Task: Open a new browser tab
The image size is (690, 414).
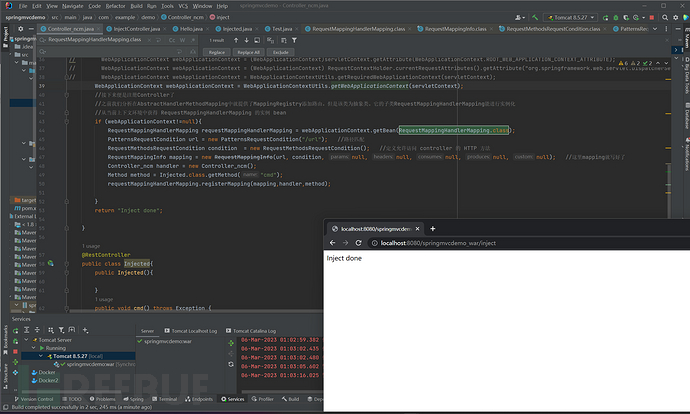Action: tap(433, 229)
